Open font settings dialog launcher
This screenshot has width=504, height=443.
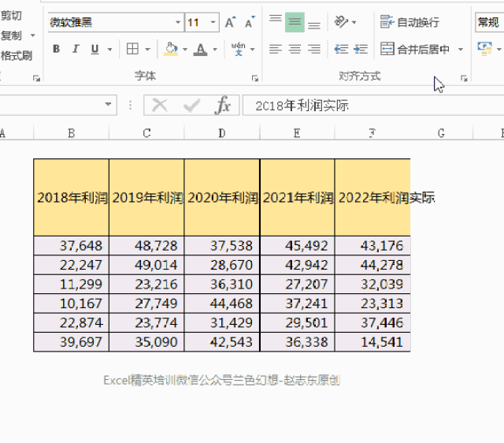(x=255, y=78)
